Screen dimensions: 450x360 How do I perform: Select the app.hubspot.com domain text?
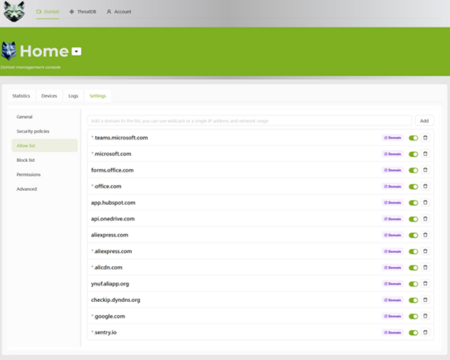(x=113, y=203)
